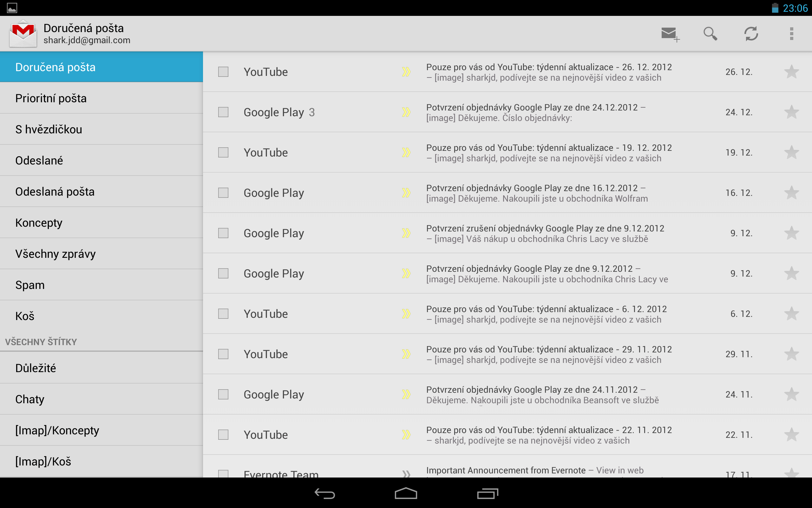Viewport: 812px width, 508px height.
Task: Open Google Play order confirmation 24.12.2012
Action: tap(507, 112)
